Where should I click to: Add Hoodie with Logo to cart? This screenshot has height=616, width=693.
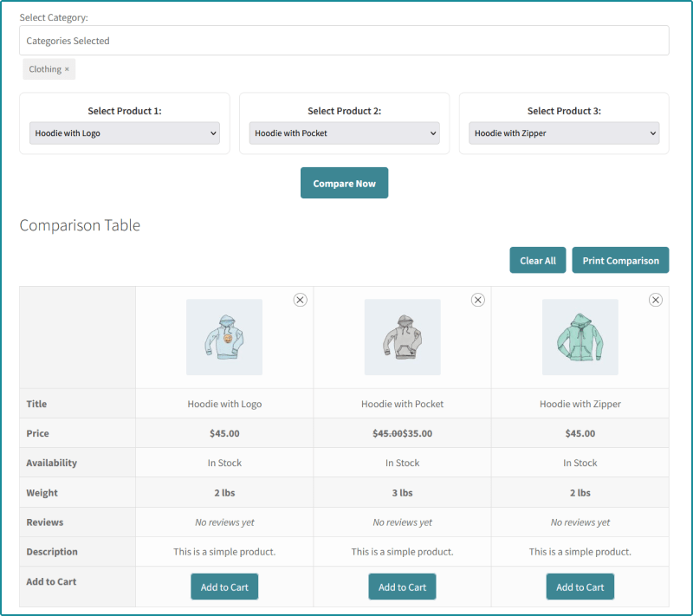click(224, 587)
